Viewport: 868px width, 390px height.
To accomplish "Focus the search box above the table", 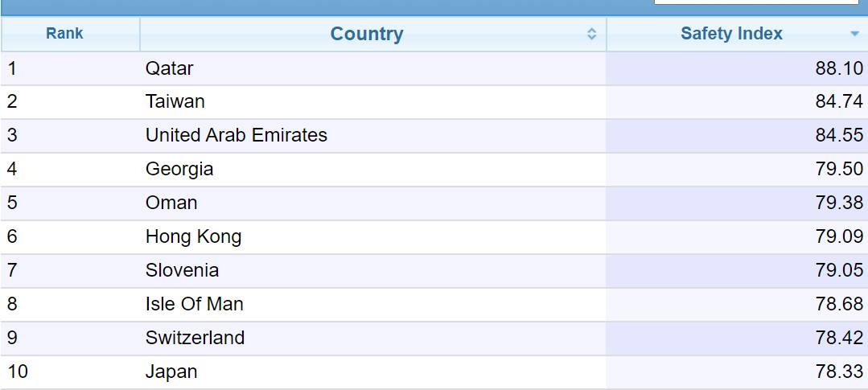I will (756, 2).
